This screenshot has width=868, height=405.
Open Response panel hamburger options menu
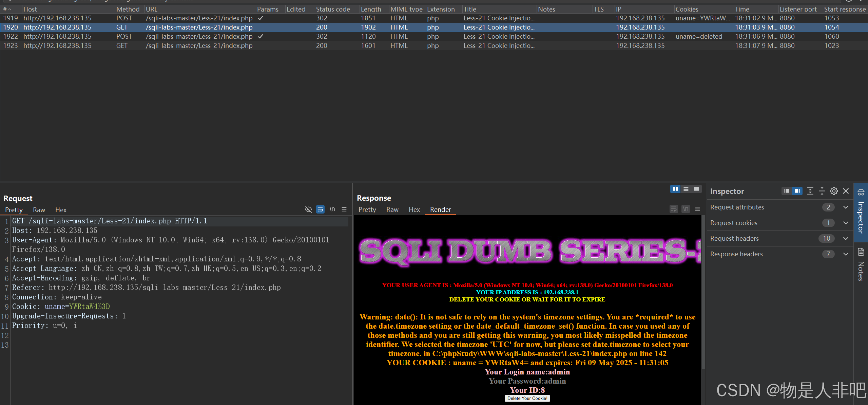click(697, 209)
